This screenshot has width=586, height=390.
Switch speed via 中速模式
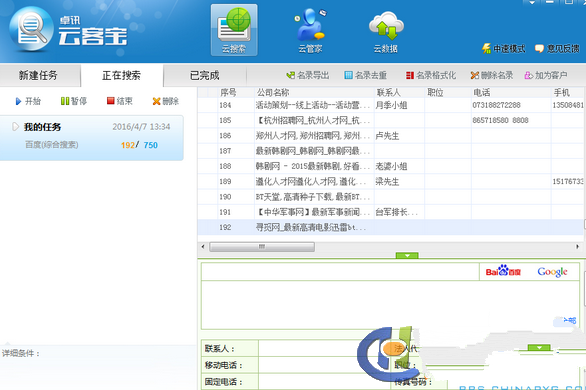click(x=504, y=49)
